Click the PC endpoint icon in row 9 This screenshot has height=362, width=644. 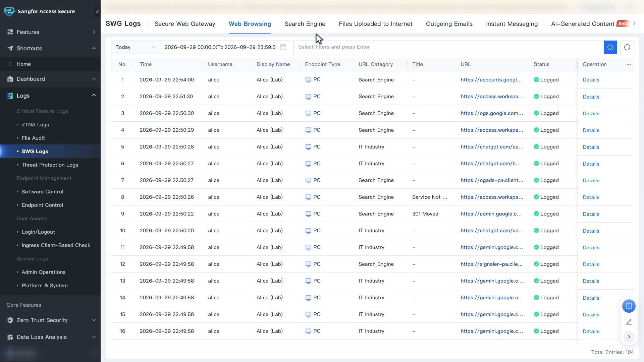point(308,214)
